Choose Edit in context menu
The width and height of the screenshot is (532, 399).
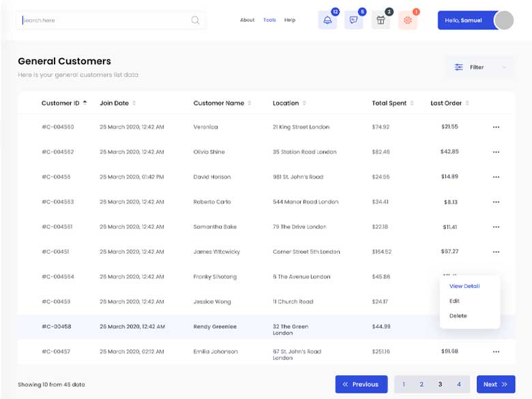tap(454, 301)
